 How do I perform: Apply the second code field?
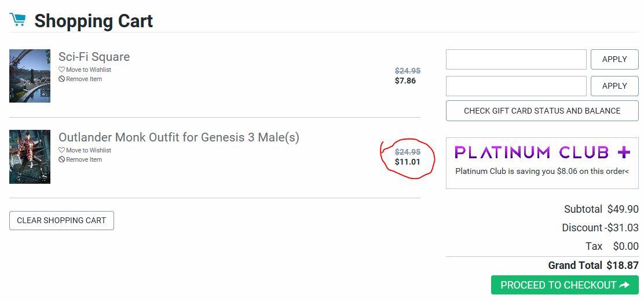click(614, 86)
